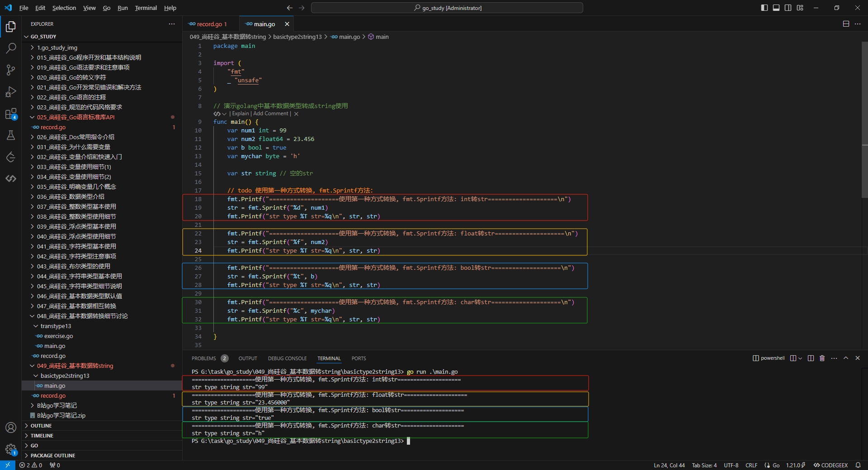Open the Search view in activity bar
Screen dimensions: 868x470
coord(11,48)
